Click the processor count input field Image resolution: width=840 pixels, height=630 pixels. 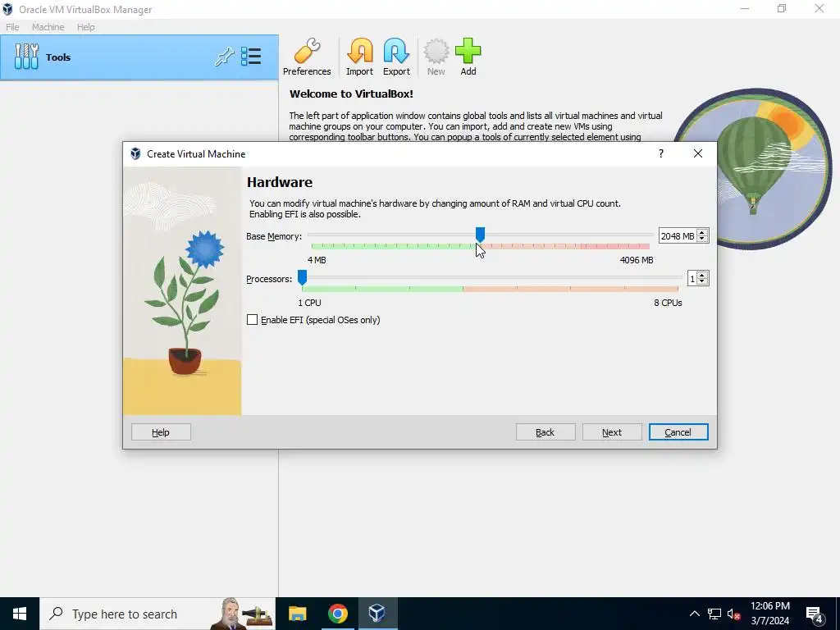[692, 279]
